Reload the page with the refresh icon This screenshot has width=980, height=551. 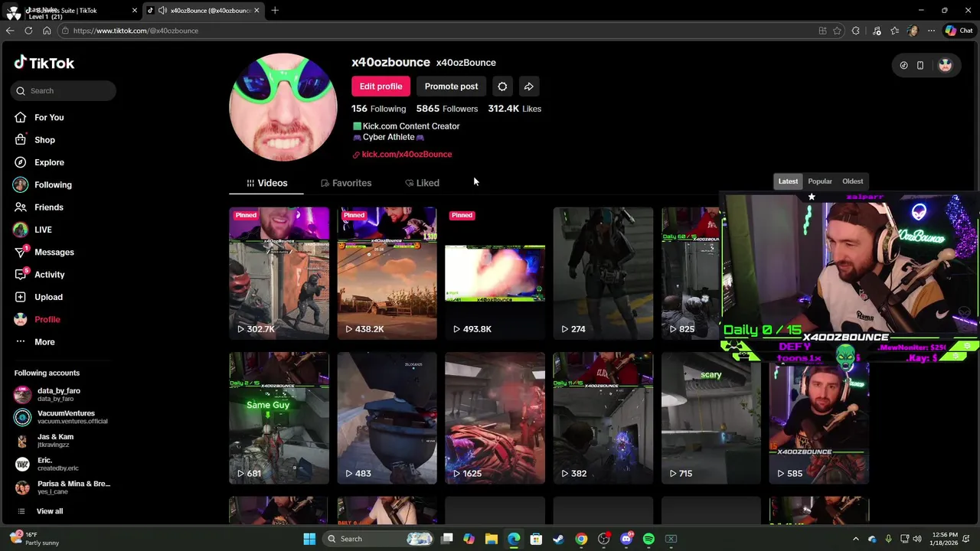coord(28,31)
